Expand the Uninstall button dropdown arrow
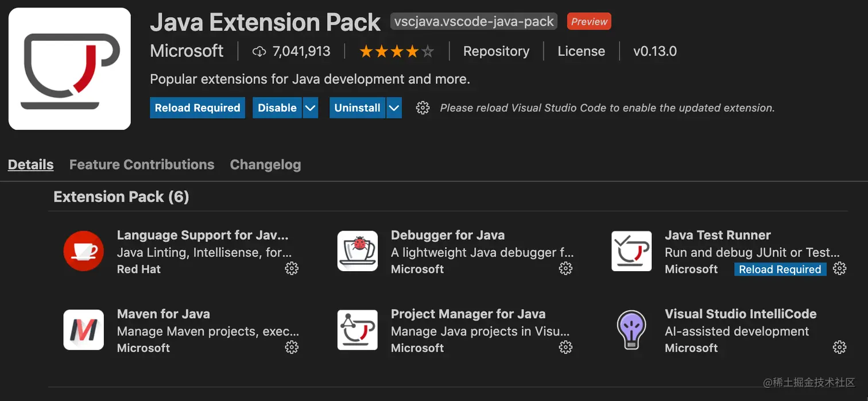868x401 pixels. tap(394, 107)
